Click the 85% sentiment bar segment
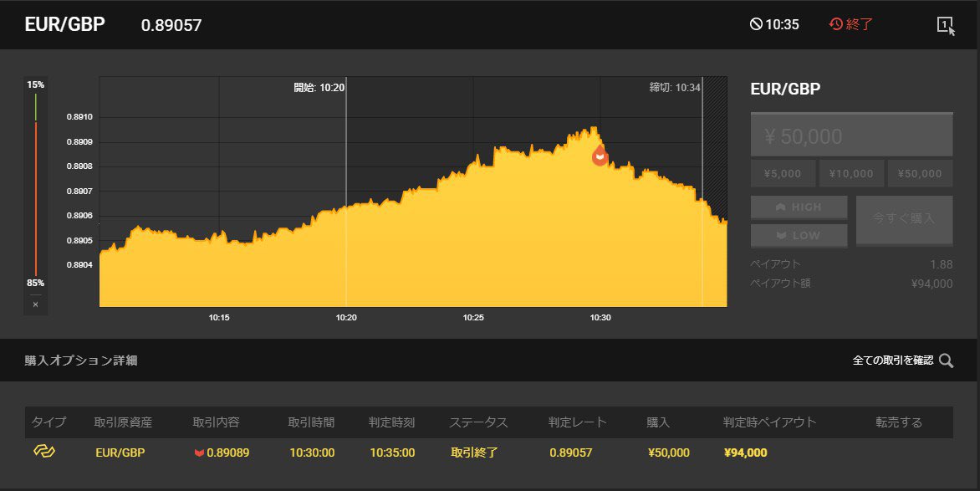This screenshot has width=980, height=491. tap(36, 199)
